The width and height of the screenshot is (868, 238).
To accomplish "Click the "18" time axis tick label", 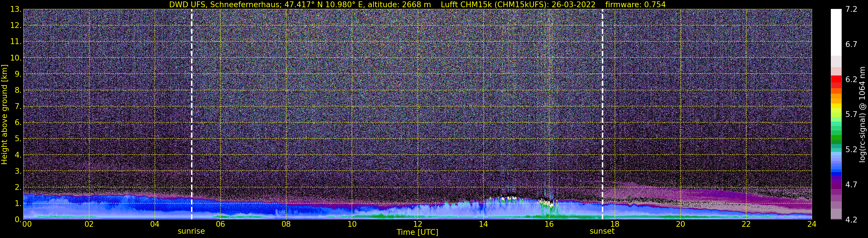I will pos(614,224).
